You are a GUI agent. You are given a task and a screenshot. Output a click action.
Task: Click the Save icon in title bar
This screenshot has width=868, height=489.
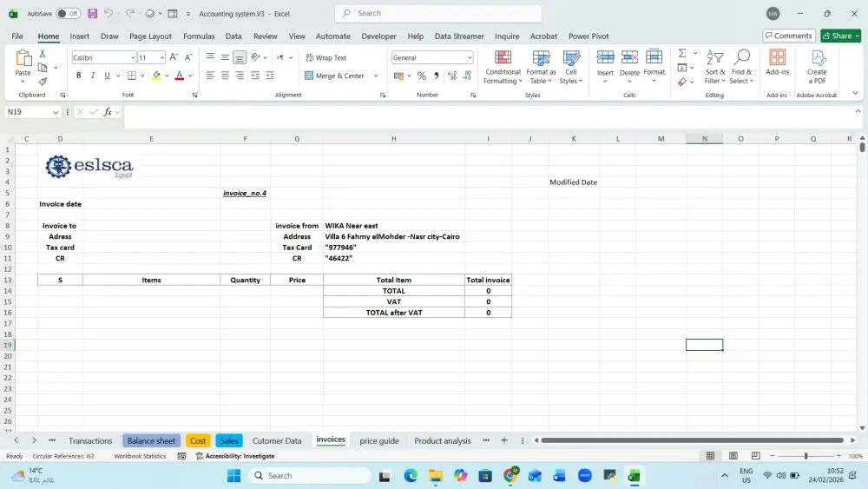[93, 13]
